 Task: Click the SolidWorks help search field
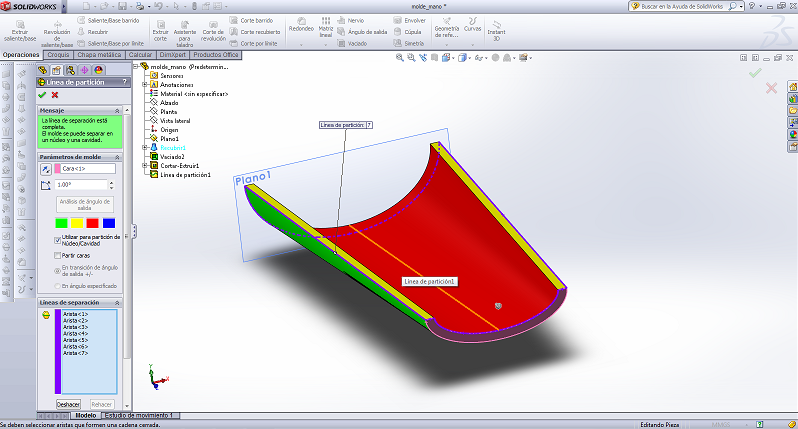coord(687,6)
